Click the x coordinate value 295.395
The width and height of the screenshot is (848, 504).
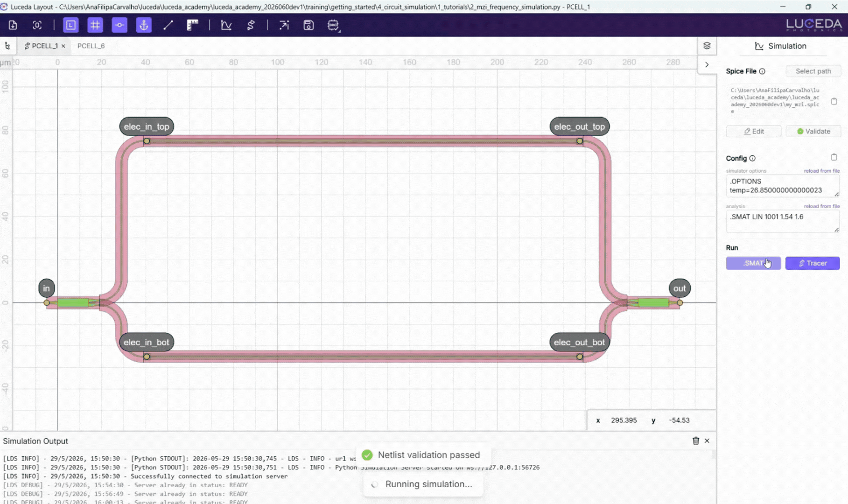point(624,420)
